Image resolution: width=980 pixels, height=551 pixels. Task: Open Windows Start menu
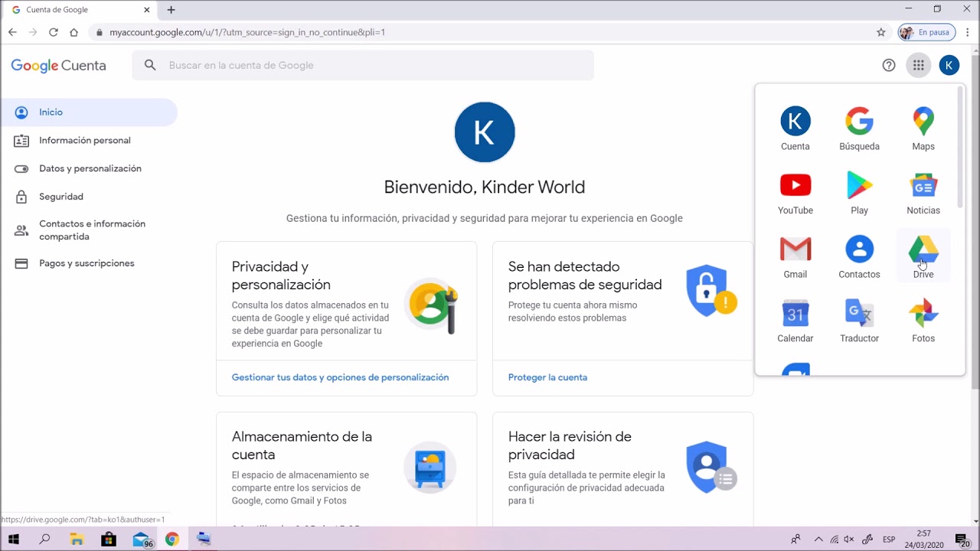click(x=13, y=539)
